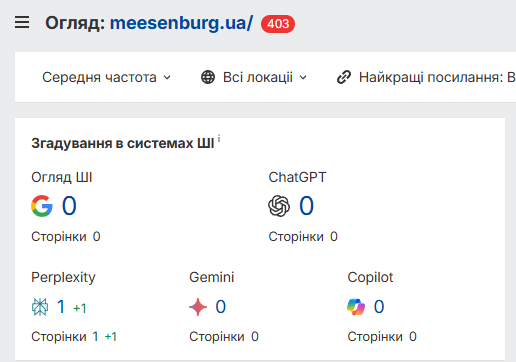Click the Gemini sparkle icon
This screenshot has height=362, width=516.
pos(198,307)
